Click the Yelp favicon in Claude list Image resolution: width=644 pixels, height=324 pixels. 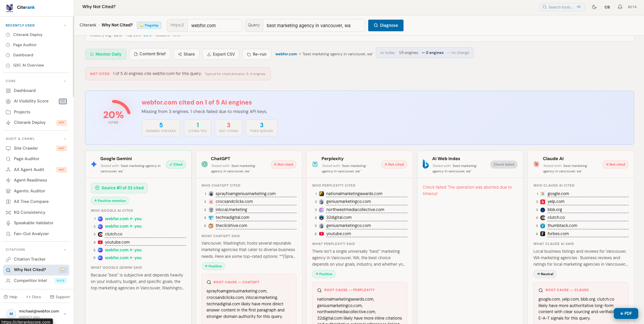click(543, 202)
